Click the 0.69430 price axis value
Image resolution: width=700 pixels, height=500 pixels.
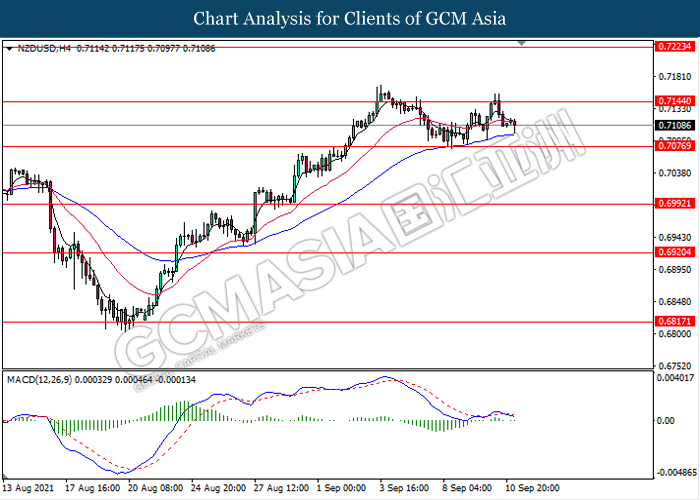(x=675, y=237)
